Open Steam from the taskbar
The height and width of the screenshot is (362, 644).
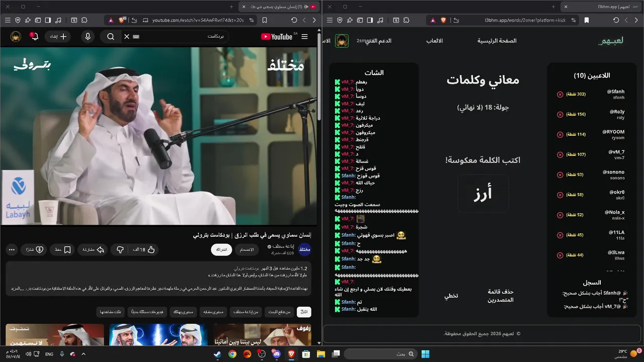pyautogui.click(x=217, y=354)
